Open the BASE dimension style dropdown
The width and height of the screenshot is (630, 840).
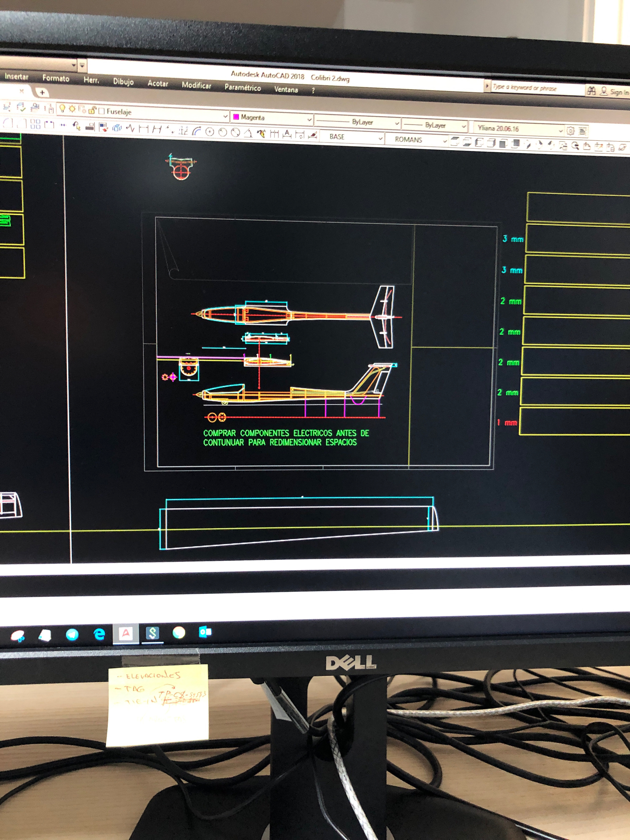click(x=352, y=137)
